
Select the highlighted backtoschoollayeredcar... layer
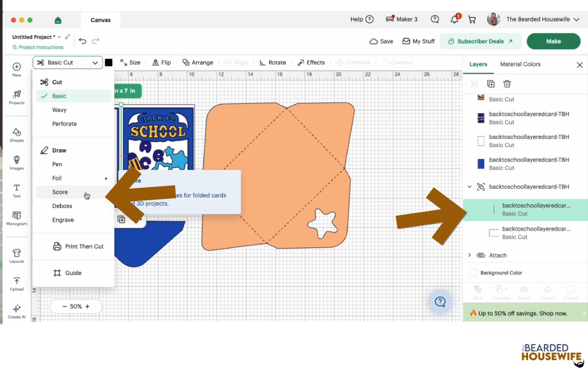tap(526, 210)
